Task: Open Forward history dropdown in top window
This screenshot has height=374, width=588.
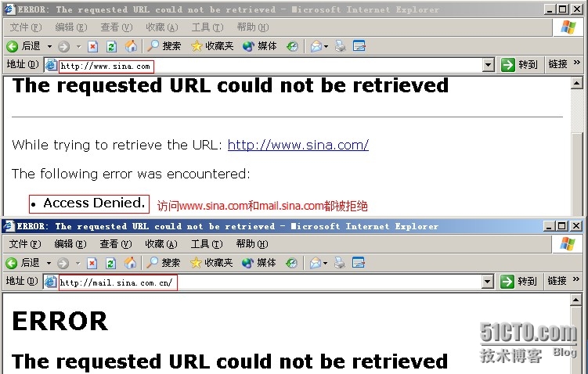Action: (x=79, y=46)
